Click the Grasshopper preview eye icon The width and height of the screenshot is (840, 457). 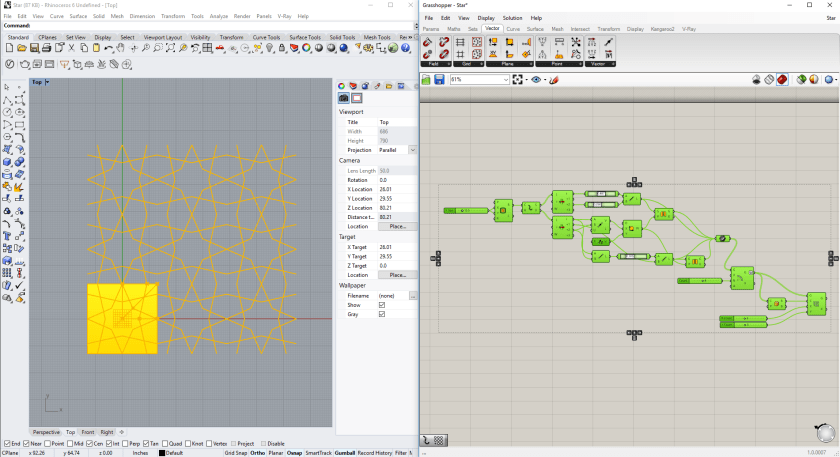(x=537, y=79)
